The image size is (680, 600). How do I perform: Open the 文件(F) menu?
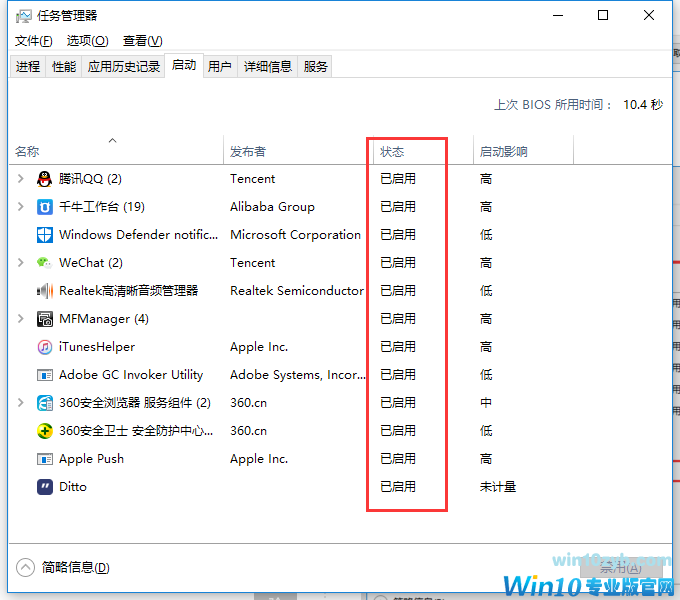click(x=34, y=41)
